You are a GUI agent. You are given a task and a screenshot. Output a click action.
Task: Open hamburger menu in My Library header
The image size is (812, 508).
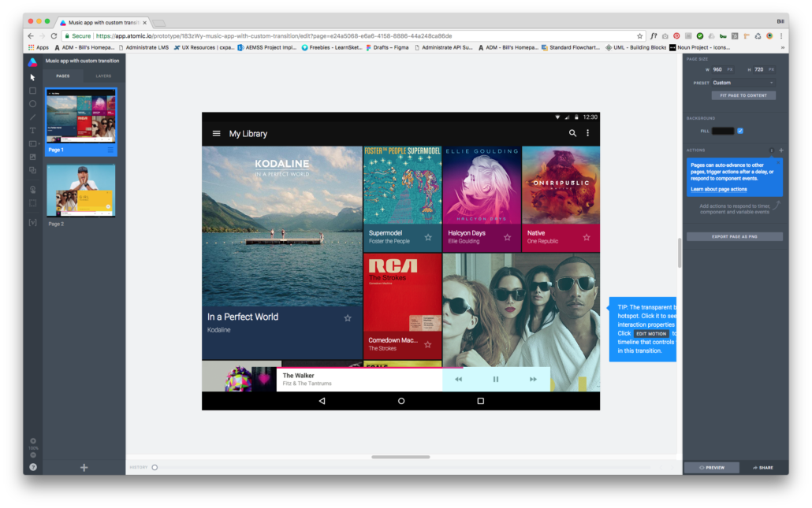[217, 133]
